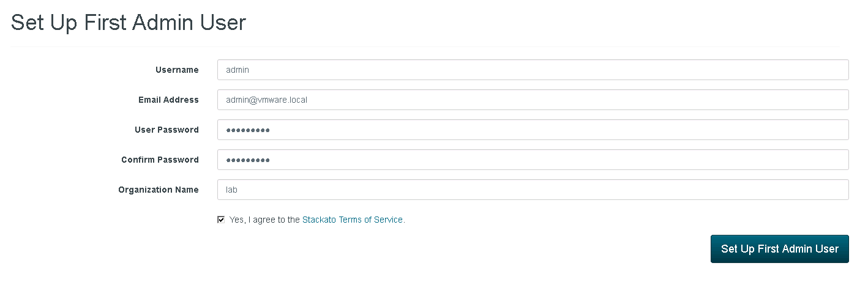The image size is (868, 296).
Task: Focus the Email Address text box
Action: 533,100
